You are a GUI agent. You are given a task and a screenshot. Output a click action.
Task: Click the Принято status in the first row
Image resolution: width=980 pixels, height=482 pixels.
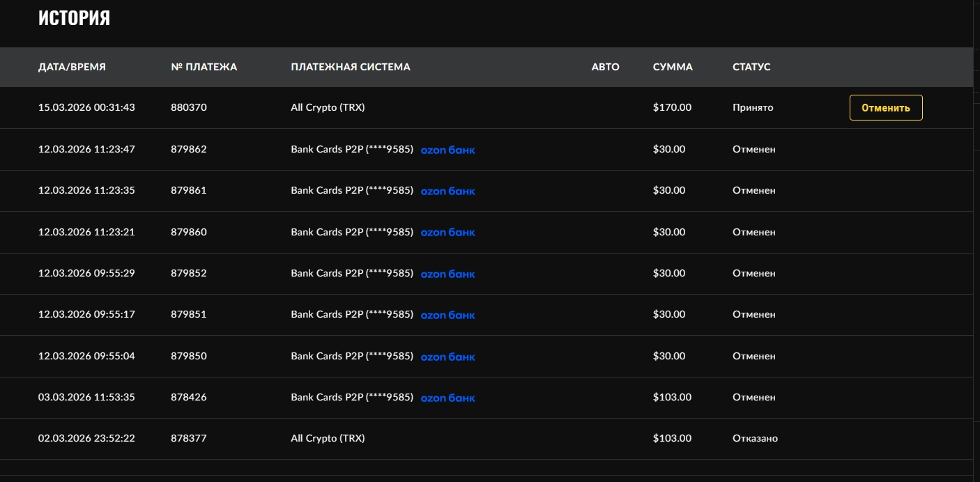(753, 108)
